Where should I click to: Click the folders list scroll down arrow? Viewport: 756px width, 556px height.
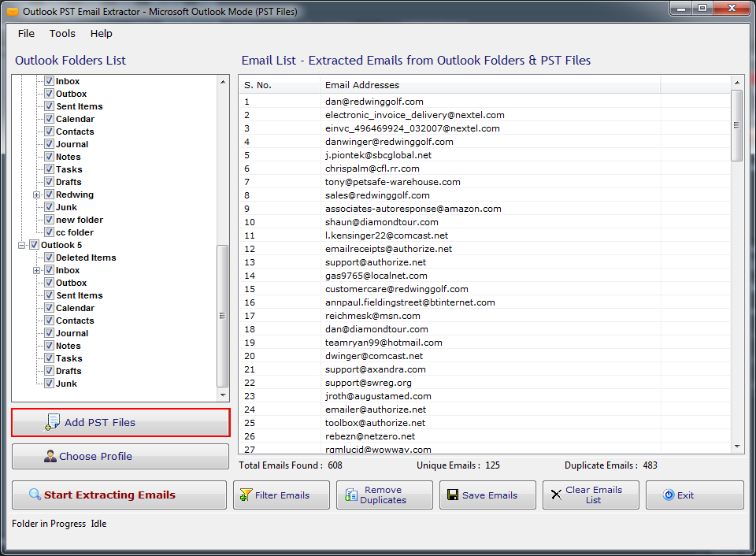[x=223, y=395]
